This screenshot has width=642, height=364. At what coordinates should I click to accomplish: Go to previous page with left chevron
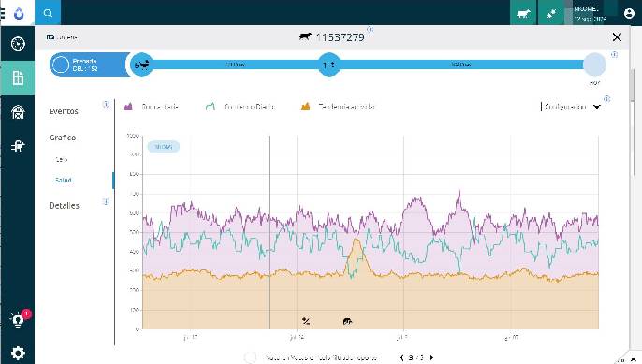coord(401,357)
